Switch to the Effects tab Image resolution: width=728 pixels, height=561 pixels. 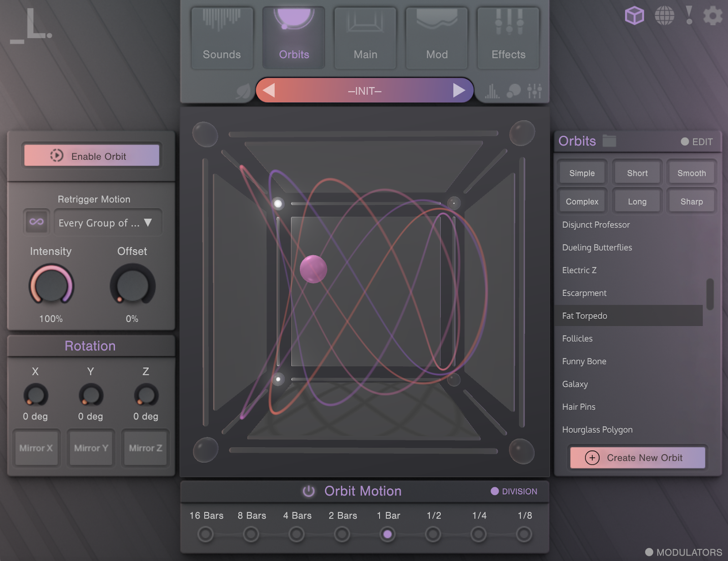(508, 38)
